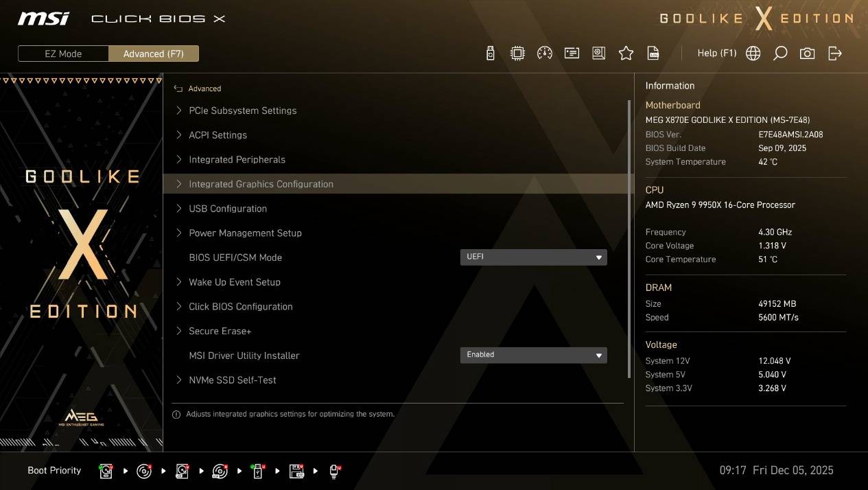
Task: Select the Advanced (F7) mode
Action: coord(154,54)
